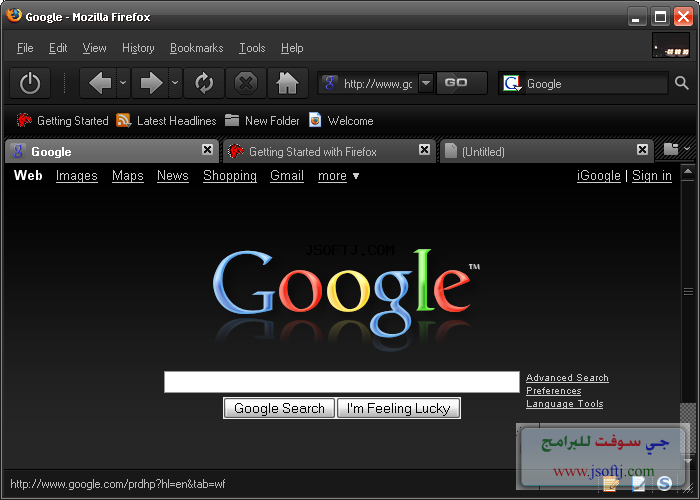
Task: Close the (Untitled) tab
Action: pyautogui.click(x=642, y=150)
